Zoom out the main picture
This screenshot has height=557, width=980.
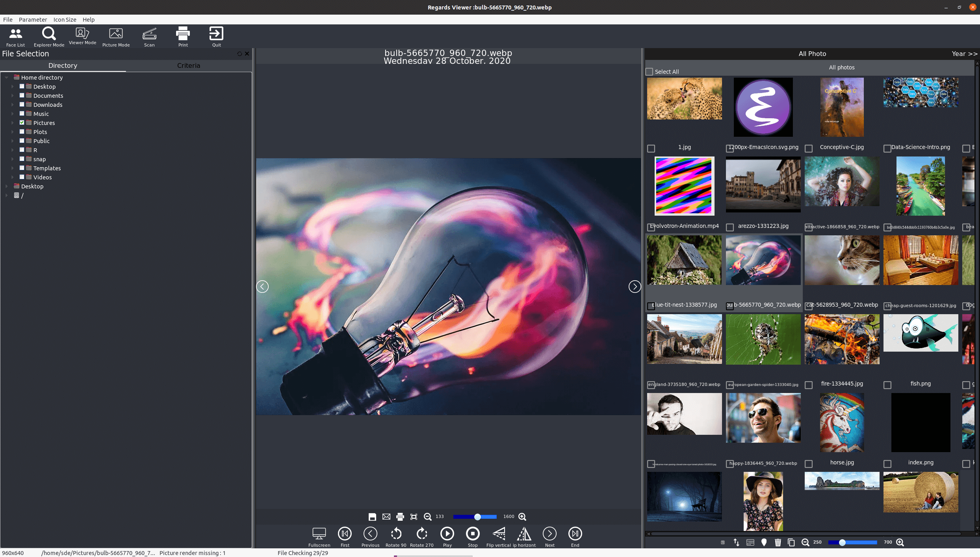(x=427, y=517)
